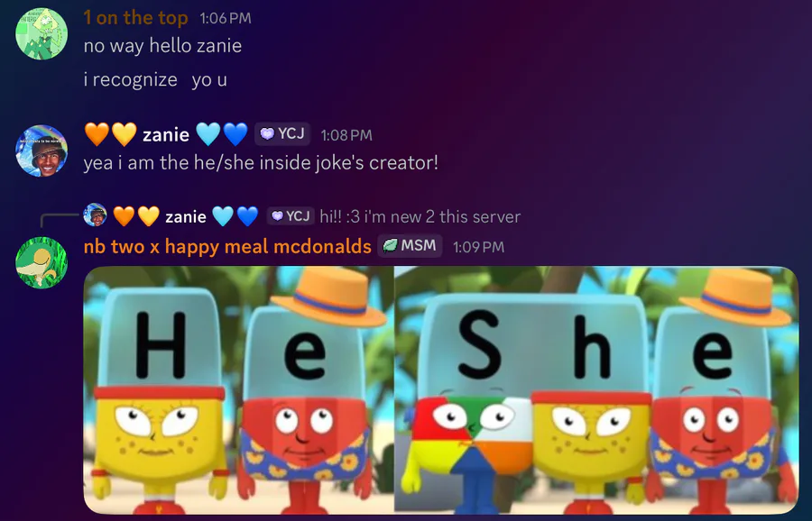
Task: Open username '1 on the top'
Action: point(135,18)
